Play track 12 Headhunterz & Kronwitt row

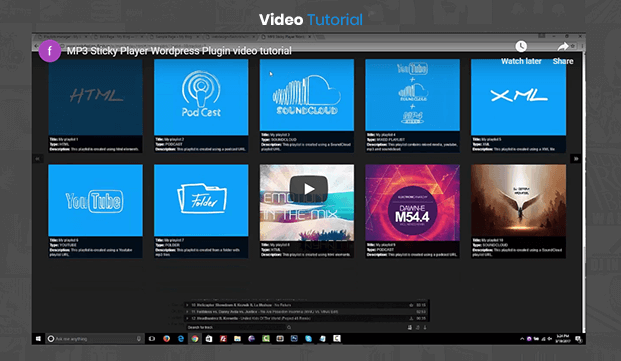coord(307,318)
